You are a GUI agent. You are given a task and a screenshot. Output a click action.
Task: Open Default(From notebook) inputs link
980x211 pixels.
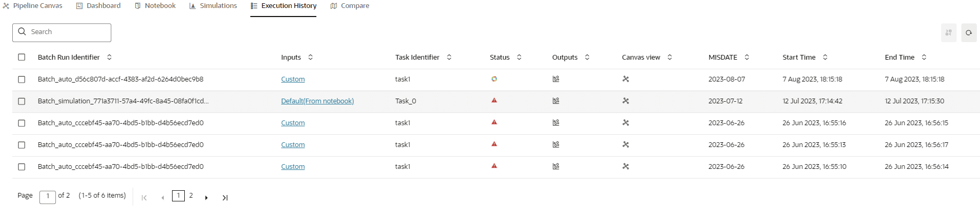point(317,101)
